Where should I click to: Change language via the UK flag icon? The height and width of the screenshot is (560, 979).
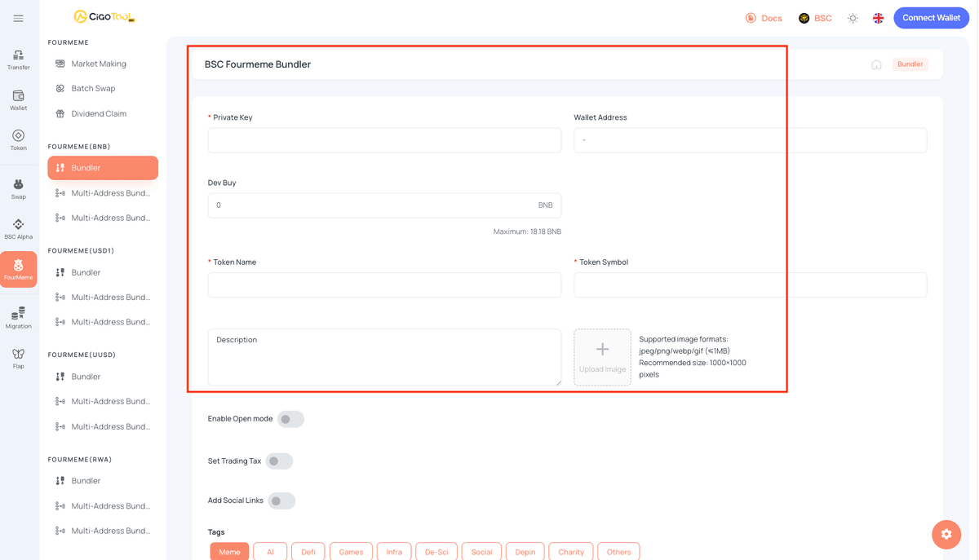pyautogui.click(x=879, y=18)
